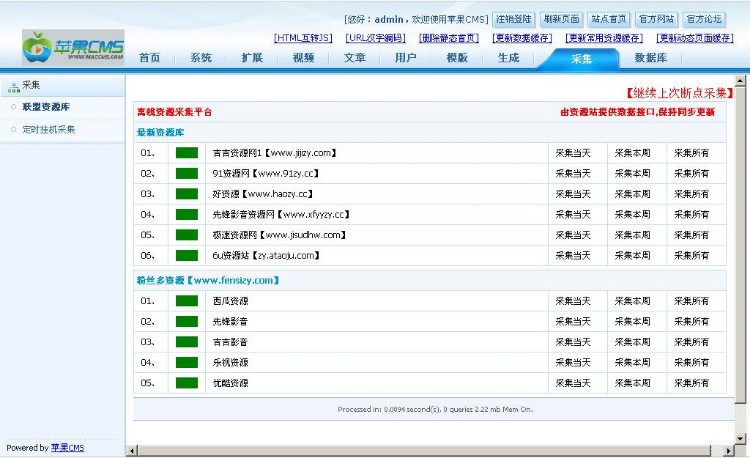Click green status block for 91资源网
This screenshot has width=750, height=458.
[x=187, y=174]
